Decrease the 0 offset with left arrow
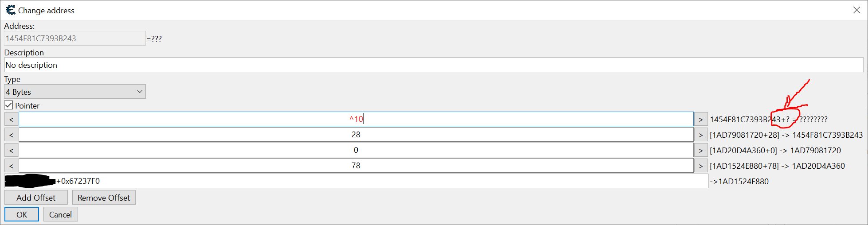 [x=11, y=150]
